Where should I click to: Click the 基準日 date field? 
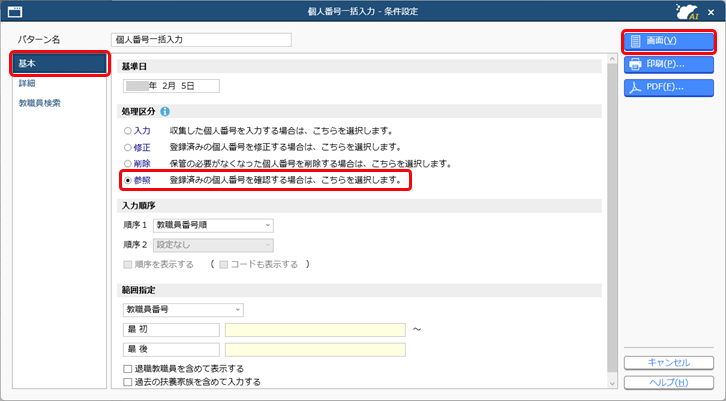[x=171, y=86]
